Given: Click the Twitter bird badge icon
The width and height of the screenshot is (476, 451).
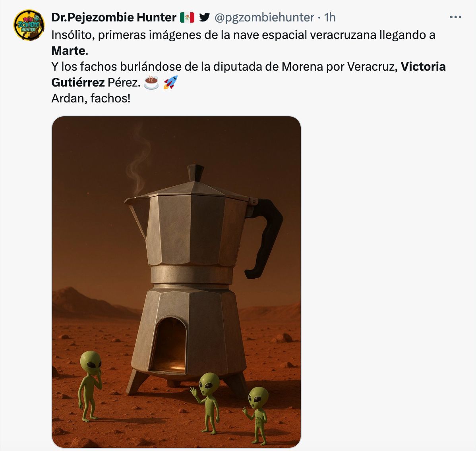Looking at the screenshot, I should tap(205, 17).
